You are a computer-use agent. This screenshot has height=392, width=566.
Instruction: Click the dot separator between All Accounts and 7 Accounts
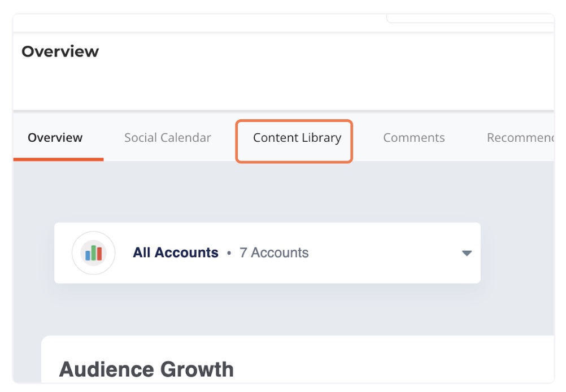tap(229, 253)
